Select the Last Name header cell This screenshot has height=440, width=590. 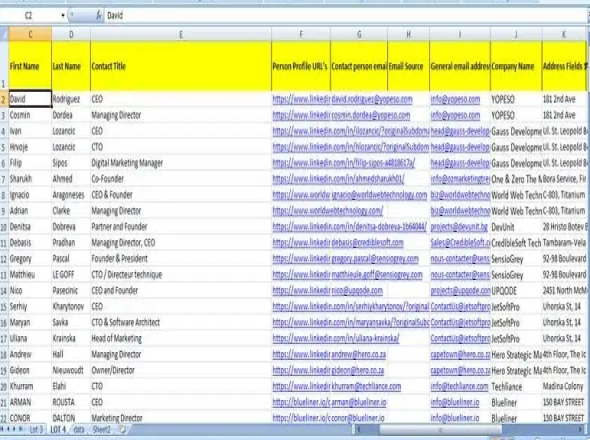[71, 65]
